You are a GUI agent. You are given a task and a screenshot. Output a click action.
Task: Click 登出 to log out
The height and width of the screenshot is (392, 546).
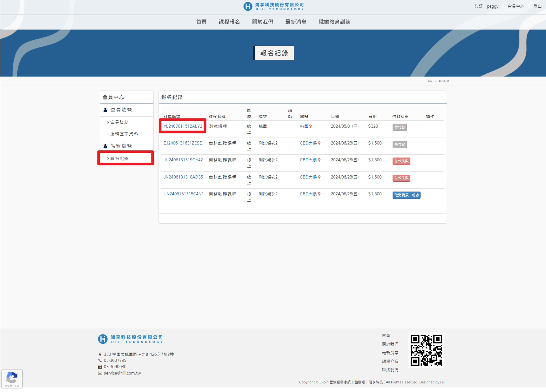click(x=537, y=6)
